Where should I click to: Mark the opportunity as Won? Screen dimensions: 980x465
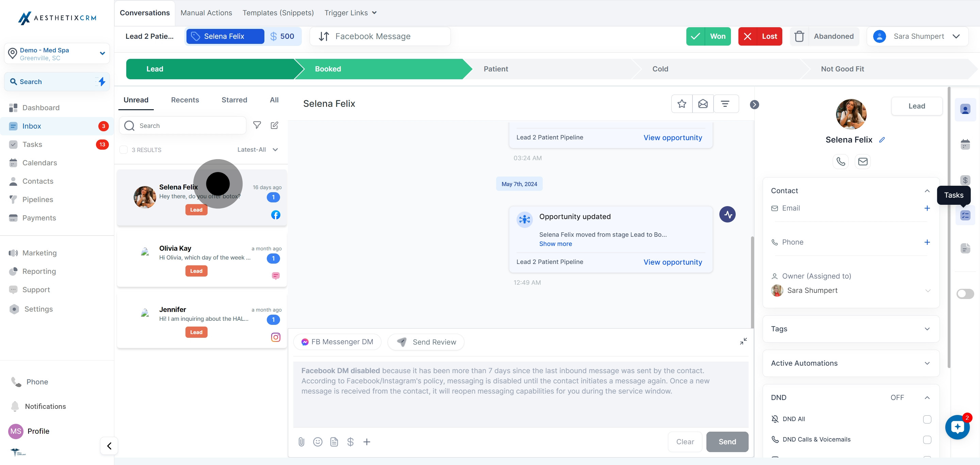click(708, 36)
